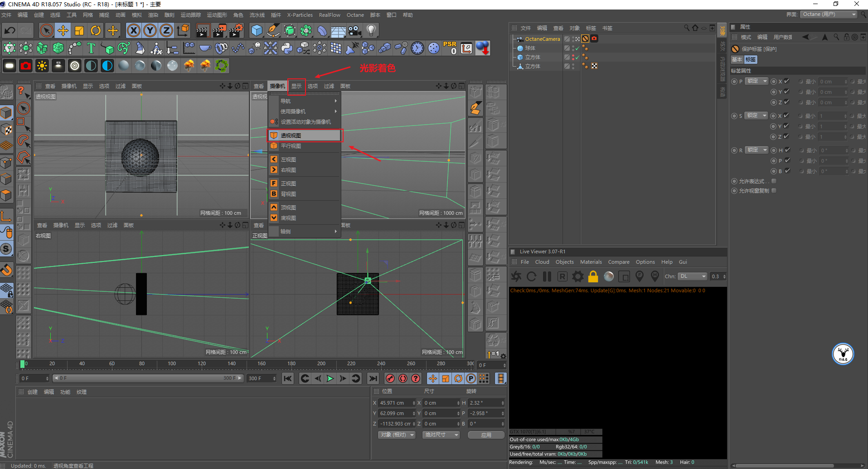Click the 应用 apply button
The image size is (868, 469).
(486, 435)
